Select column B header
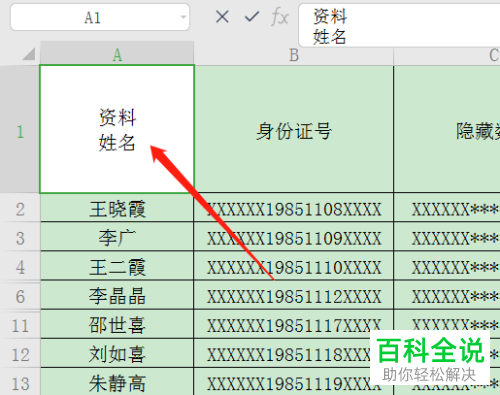Image resolution: width=500 pixels, height=395 pixels. (x=294, y=55)
